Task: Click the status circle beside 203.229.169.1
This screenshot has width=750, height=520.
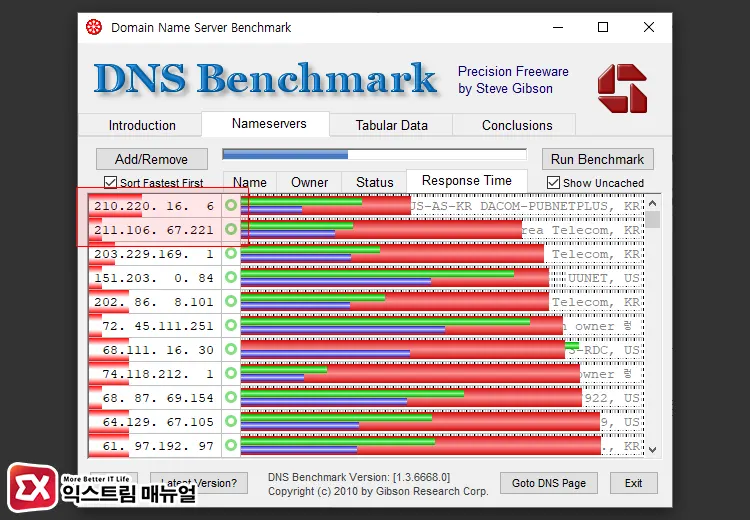Action: [231, 254]
